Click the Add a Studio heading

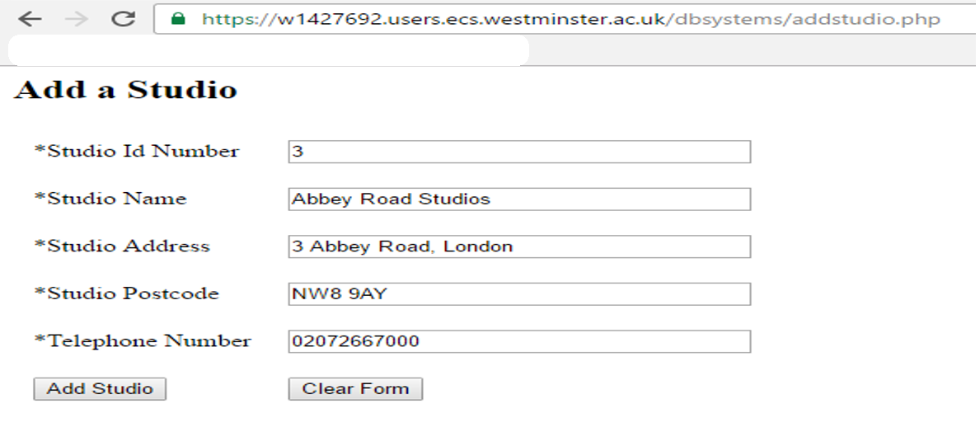coord(125,89)
